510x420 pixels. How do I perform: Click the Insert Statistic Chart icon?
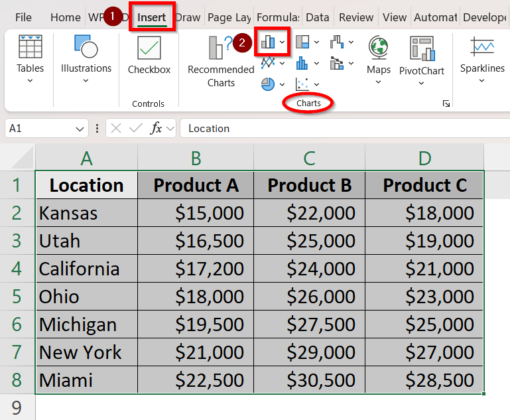[x=302, y=64]
